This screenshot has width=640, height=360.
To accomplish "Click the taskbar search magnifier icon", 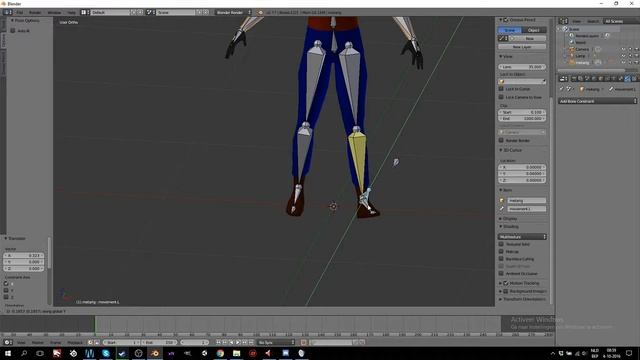I will point(24,353).
